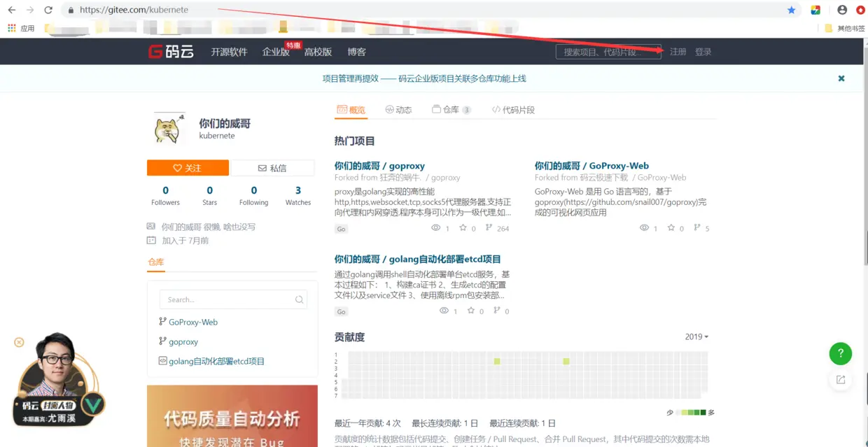Image resolution: width=868 pixels, height=447 pixels.
Task: Click the shiba dog user avatar
Action: click(169, 128)
